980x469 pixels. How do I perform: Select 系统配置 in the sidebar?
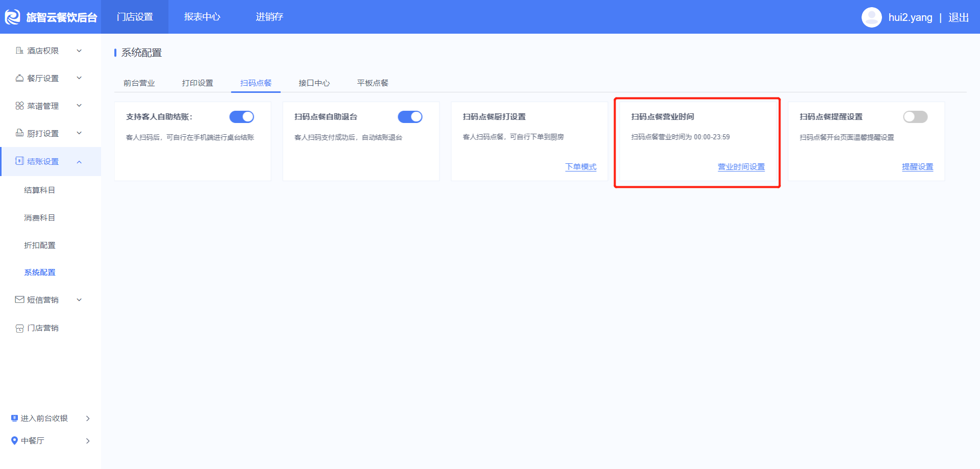pos(40,273)
